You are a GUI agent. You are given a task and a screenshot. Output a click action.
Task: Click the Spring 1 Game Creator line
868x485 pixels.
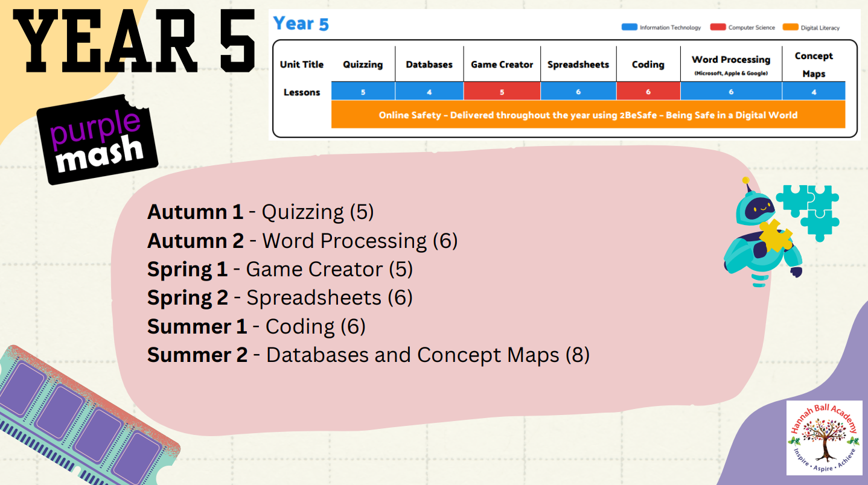tap(280, 269)
